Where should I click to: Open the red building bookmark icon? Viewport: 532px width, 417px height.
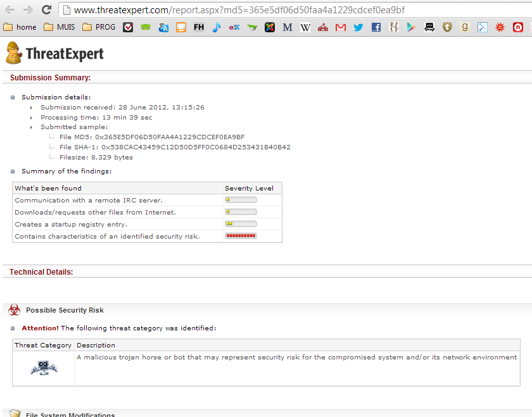[x=323, y=27]
